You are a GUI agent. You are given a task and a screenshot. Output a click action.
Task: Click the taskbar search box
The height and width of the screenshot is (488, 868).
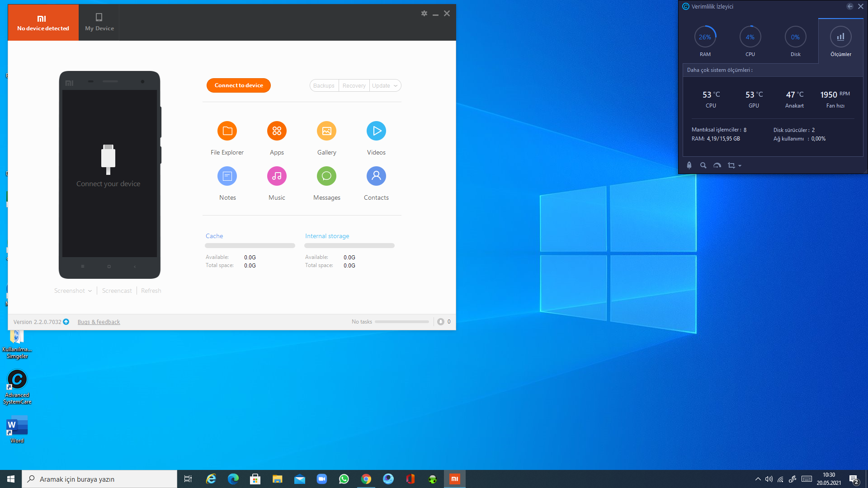(99, 479)
